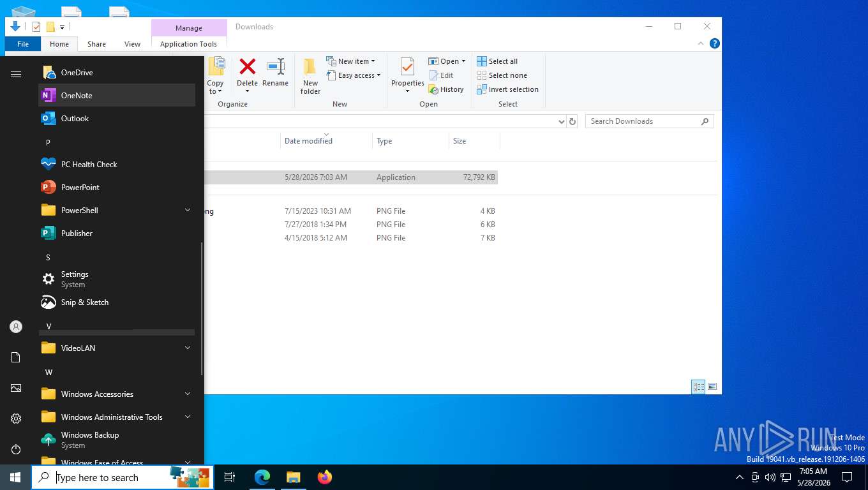Expand Windows Administrative Tools folder
Viewport: 868px width, 490px height.
tap(117, 417)
